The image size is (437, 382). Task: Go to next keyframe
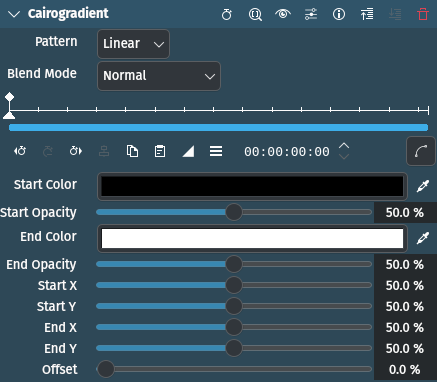(x=76, y=151)
